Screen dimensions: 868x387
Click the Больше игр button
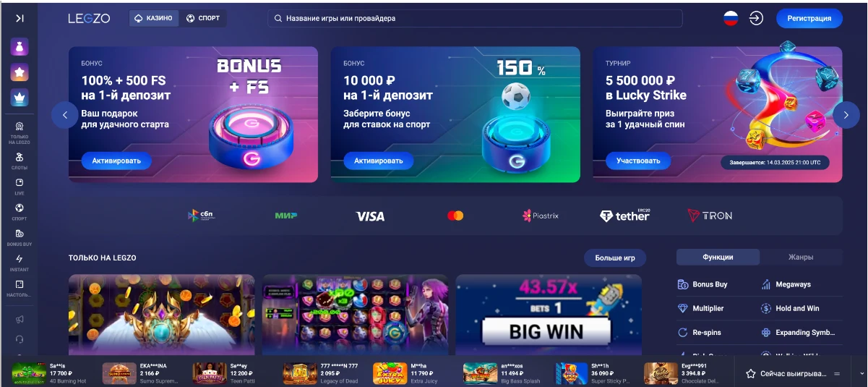coord(615,258)
